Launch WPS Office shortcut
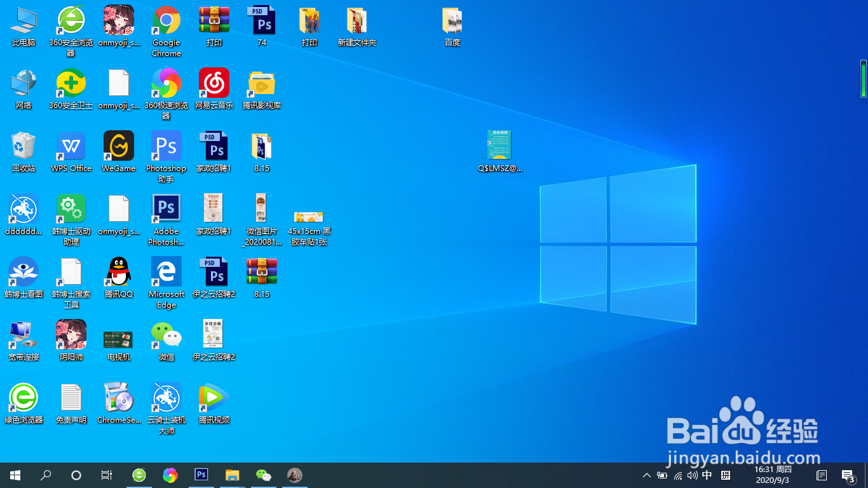The height and width of the screenshot is (488, 868). [x=71, y=152]
